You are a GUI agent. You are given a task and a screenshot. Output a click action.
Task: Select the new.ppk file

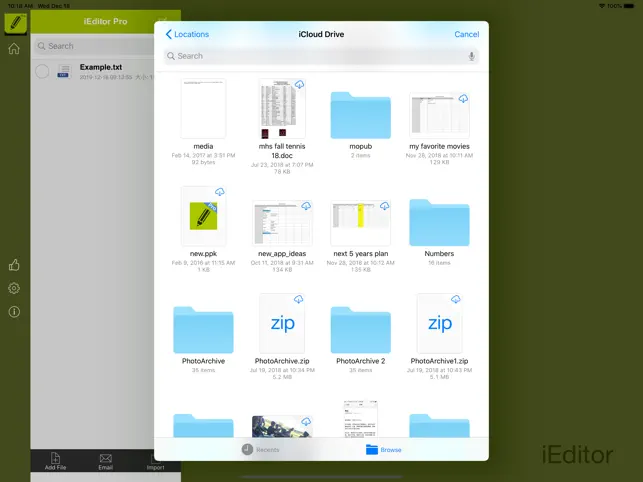click(203, 216)
